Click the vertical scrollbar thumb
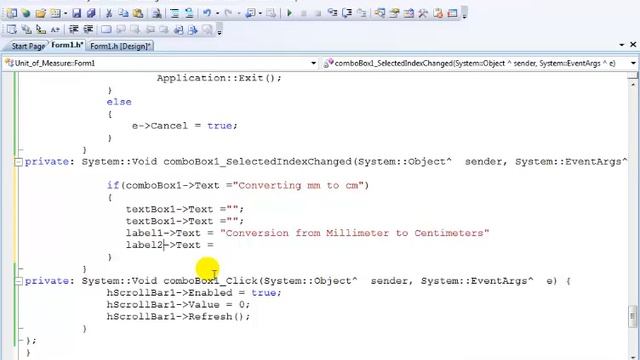Screen dimensions: 640x360 pyautogui.click(x=633, y=316)
